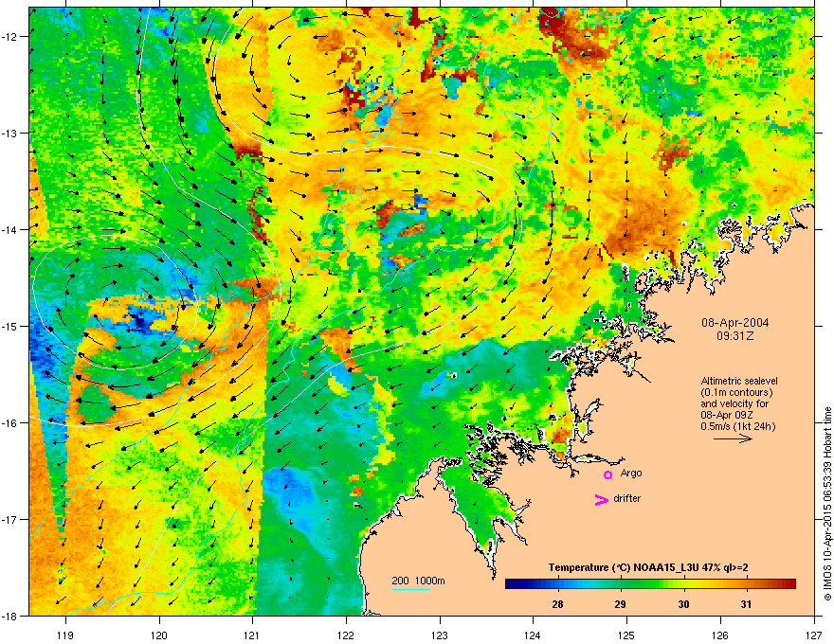Screen dimensions: 834x644
Task: Click the '-16' latitude axis label
Action: coord(10,423)
